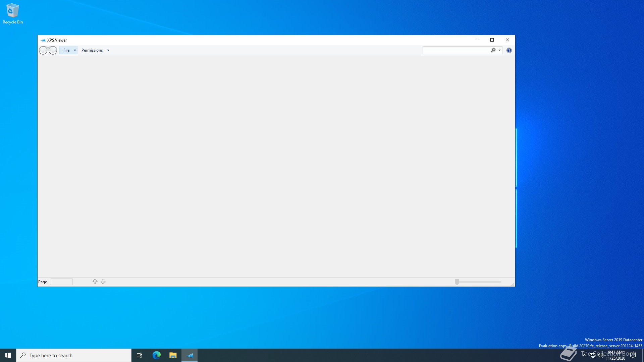Click the blue Help question icon
644x362 pixels.
[x=509, y=50]
